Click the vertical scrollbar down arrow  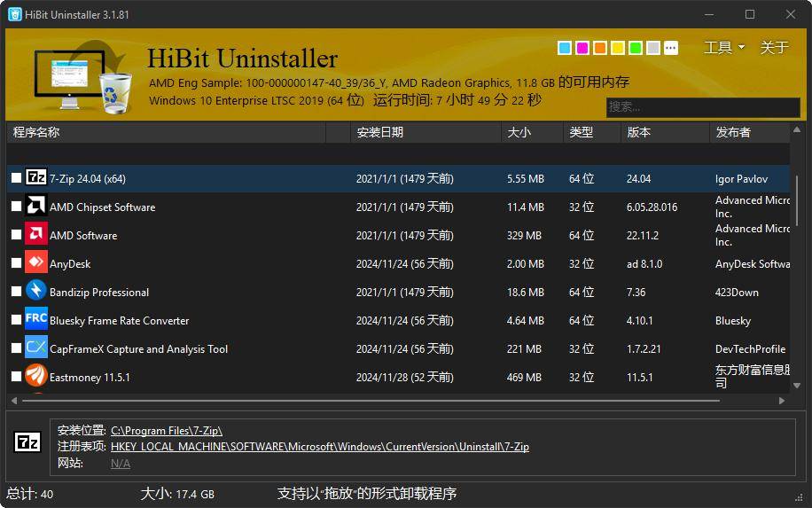coord(796,386)
